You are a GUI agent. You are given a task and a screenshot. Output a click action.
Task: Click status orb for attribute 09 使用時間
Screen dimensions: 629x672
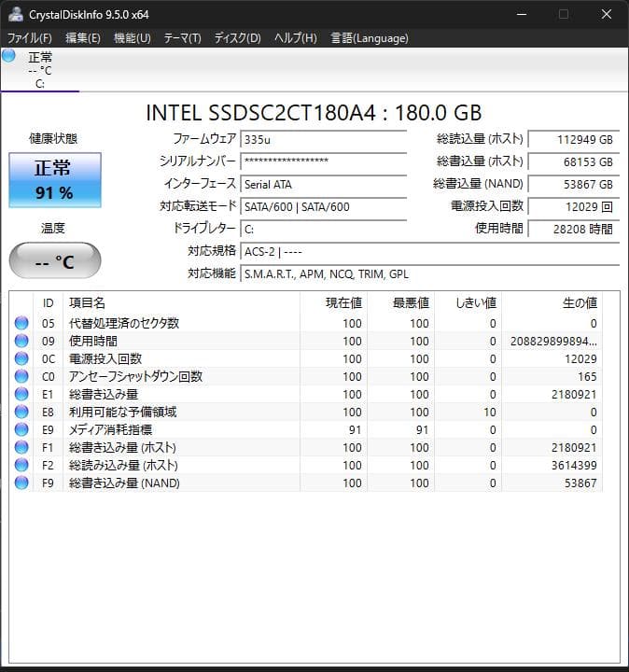[21, 341]
